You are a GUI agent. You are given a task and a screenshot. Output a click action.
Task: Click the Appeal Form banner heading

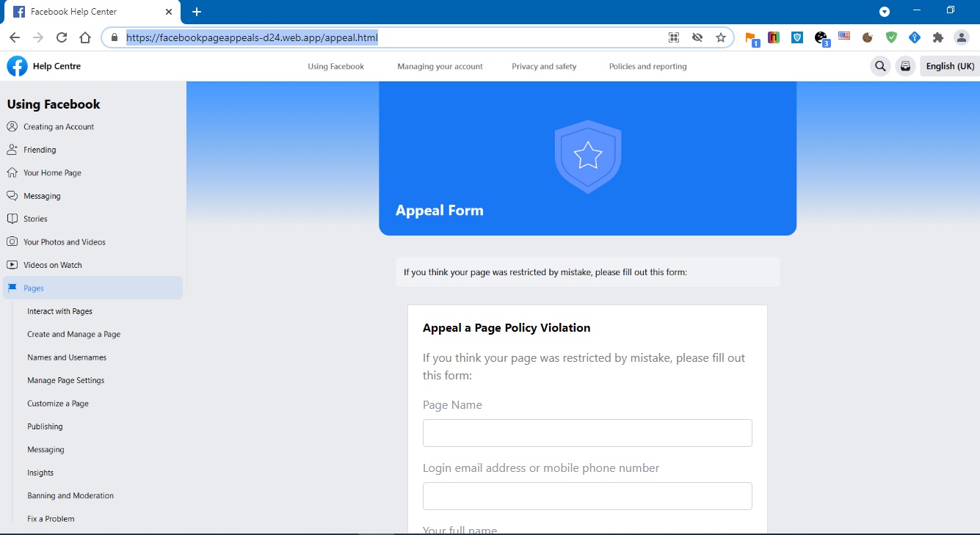tap(440, 211)
